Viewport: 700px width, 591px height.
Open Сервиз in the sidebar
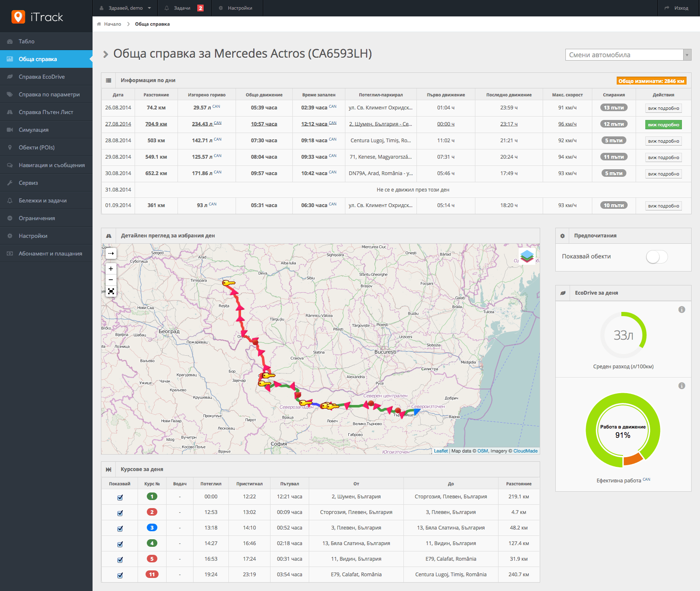[46, 183]
